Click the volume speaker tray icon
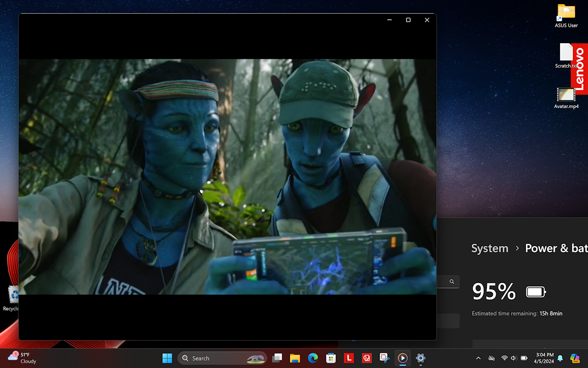The image size is (588, 368). click(x=514, y=358)
